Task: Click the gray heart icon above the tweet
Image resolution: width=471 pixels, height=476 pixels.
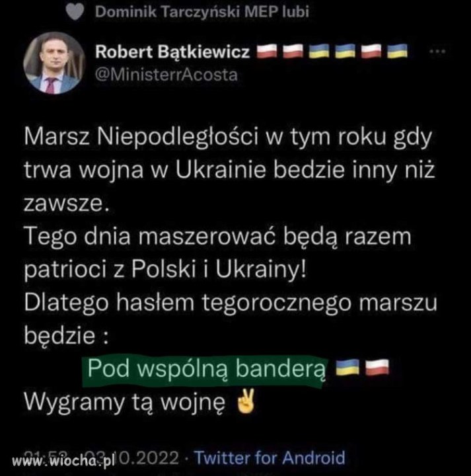Action: (75, 12)
